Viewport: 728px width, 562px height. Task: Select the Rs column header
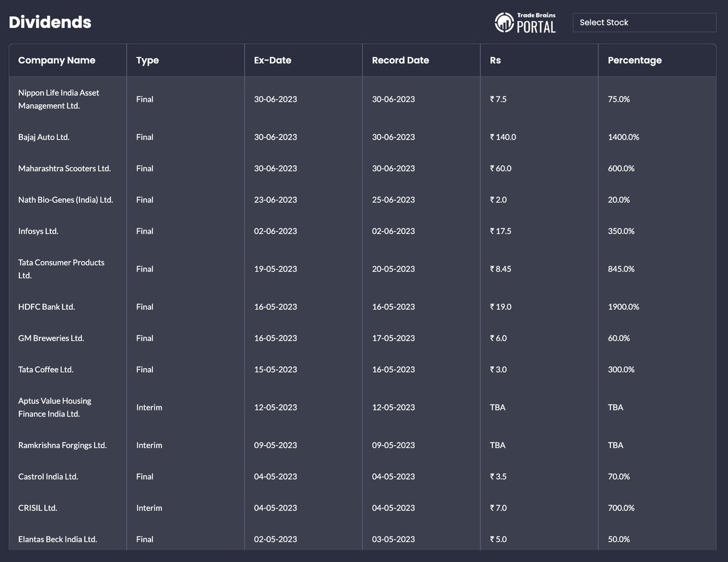[495, 60]
